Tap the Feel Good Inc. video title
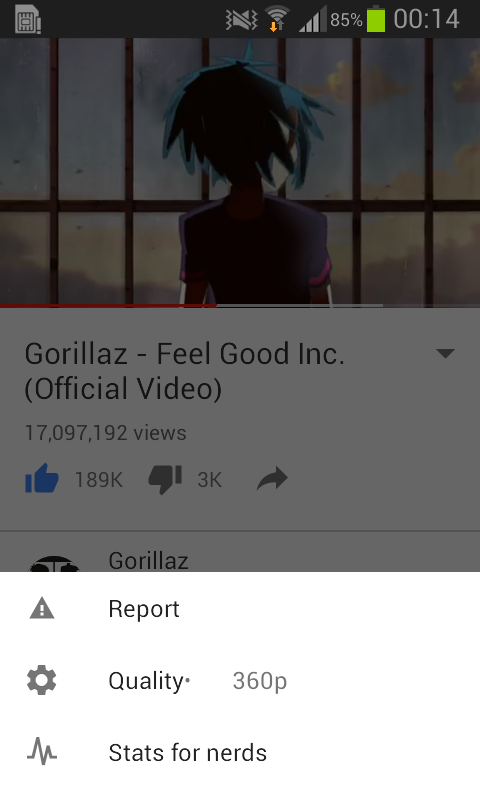The width and height of the screenshot is (480, 800). 185,371
